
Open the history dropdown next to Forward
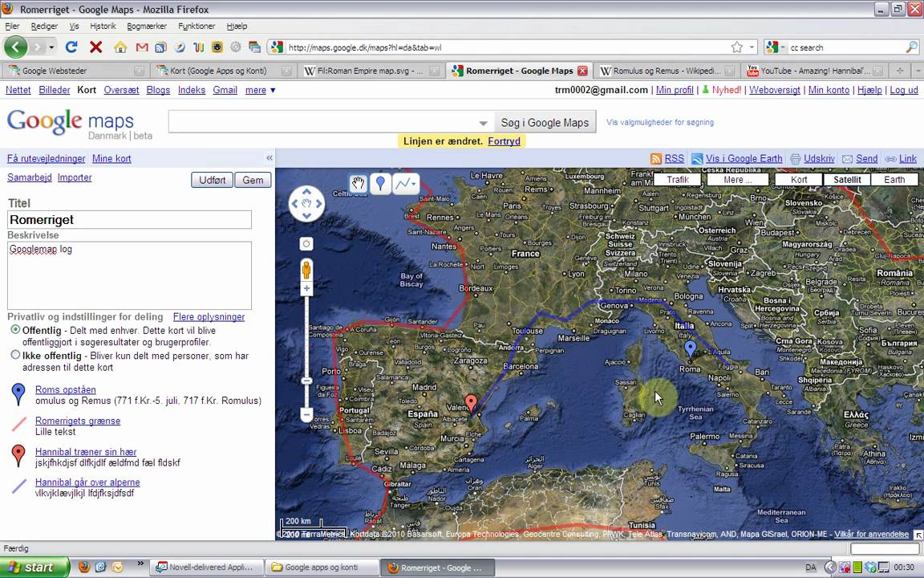click(x=52, y=47)
